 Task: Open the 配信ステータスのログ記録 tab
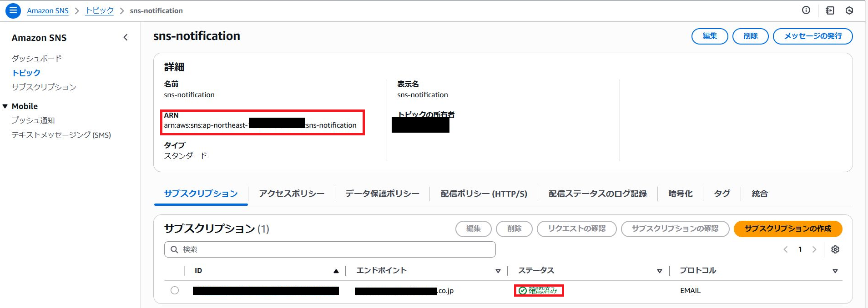tap(598, 194)
